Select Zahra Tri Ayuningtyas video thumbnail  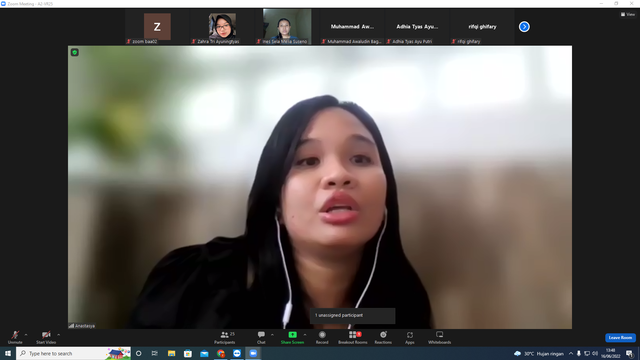[x=222, y=27]
